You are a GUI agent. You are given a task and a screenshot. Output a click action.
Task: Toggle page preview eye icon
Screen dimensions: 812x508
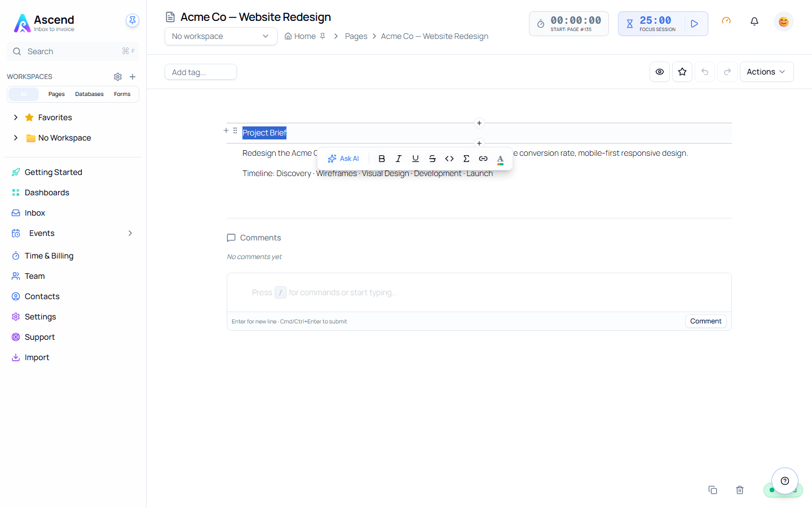tap(660, 72)
